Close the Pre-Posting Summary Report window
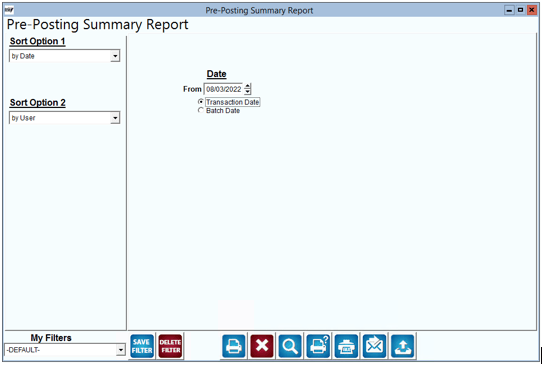 tap(531, 10)
